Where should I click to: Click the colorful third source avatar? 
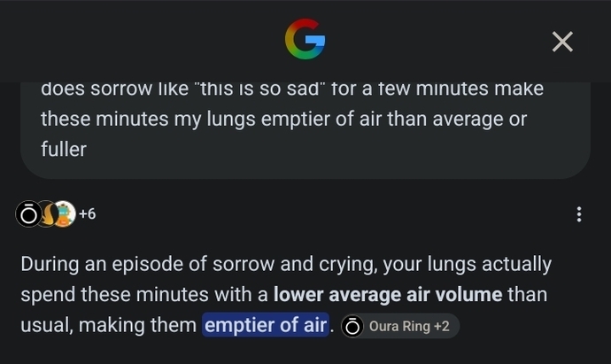pos(65,214)
